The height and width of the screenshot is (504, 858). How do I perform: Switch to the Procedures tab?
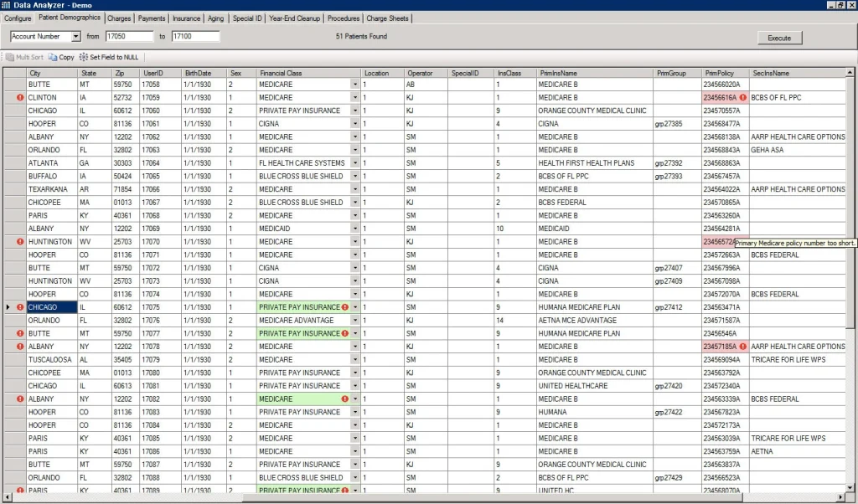343,18
